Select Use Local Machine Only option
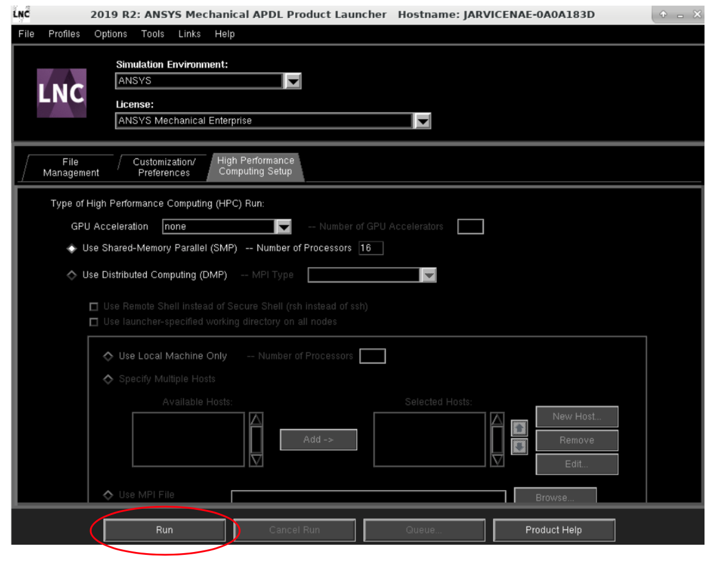The width and height of the screenshot is (727, 588). (108, 356)
